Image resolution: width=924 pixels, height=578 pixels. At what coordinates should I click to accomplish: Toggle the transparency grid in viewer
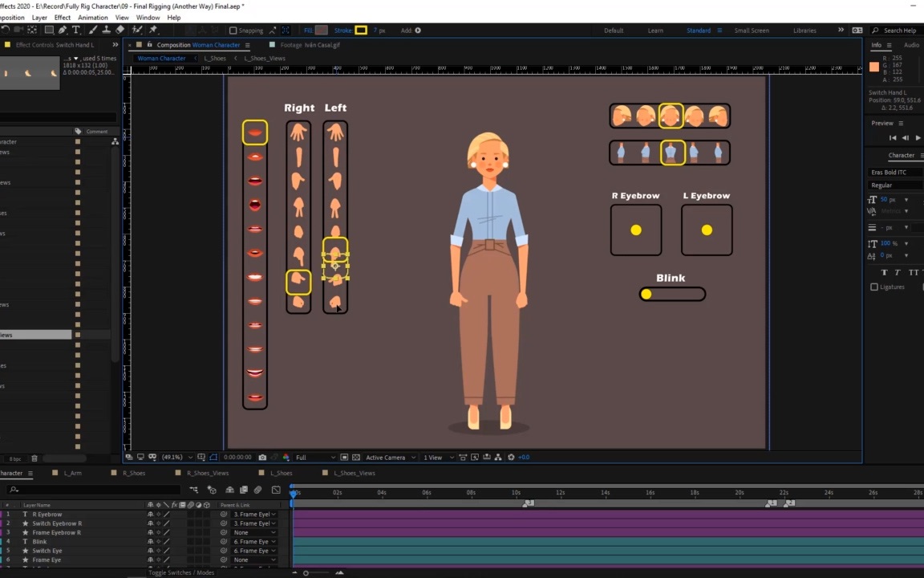[x=356, y=458]
